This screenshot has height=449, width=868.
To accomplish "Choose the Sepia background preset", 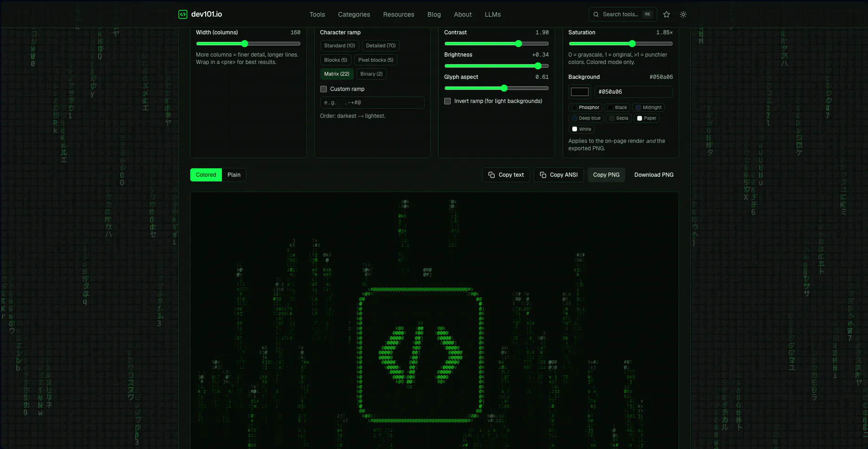I will tap(618, 118).
